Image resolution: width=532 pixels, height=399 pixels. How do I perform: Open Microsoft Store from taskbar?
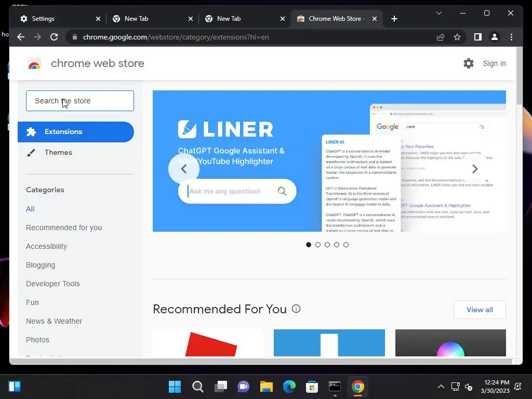(x=312, y=387)
